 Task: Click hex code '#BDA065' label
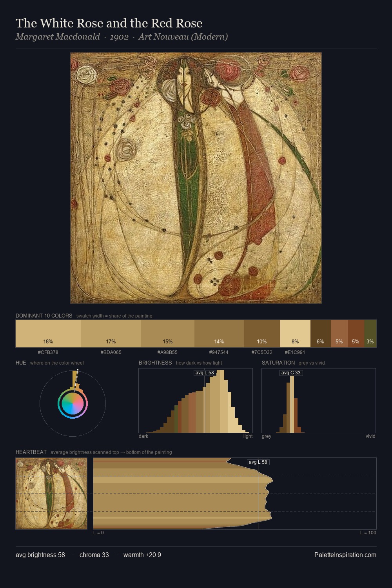(x=111, y=352)
